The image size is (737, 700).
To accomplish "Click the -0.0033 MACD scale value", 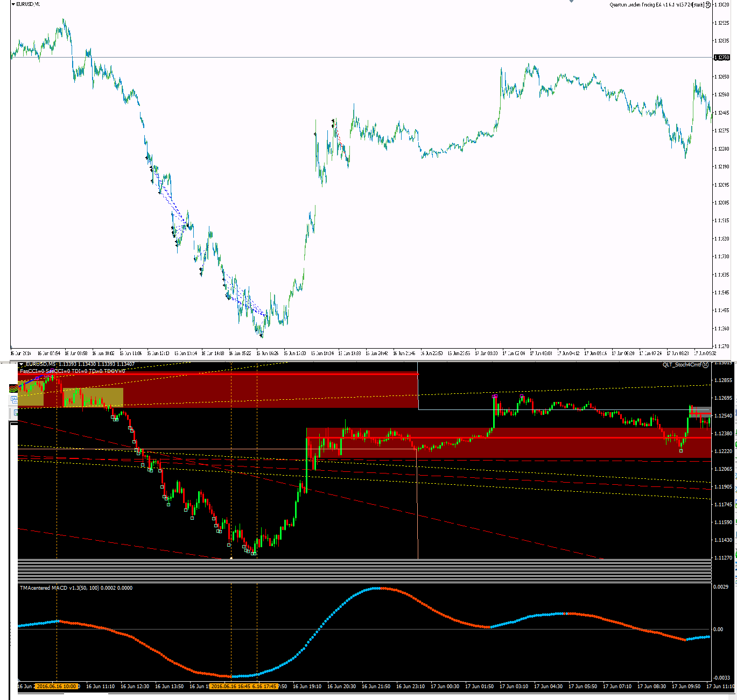I will (721, 677).
